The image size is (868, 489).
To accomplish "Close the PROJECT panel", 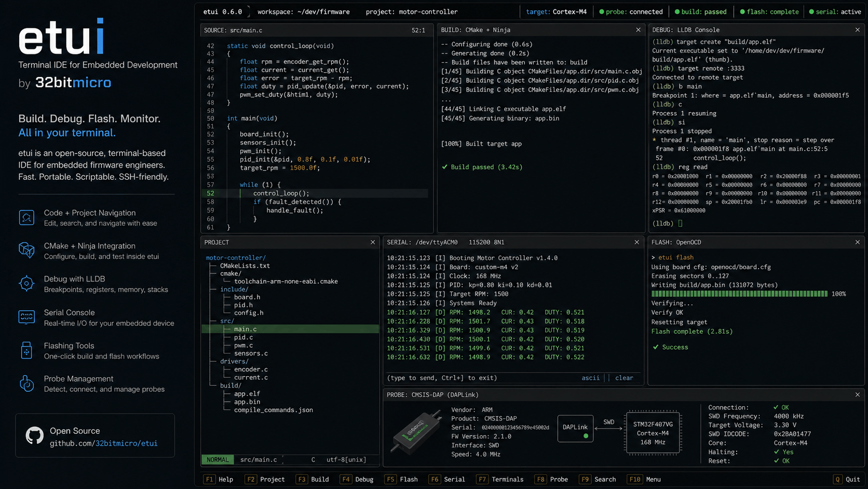I will tap(372, 242).
